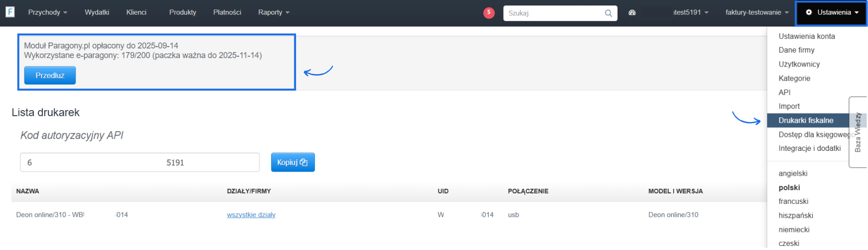Screen dimensions: 868x250
Task: Select Ustawienia konta menu entry
Action: [807, 36]
